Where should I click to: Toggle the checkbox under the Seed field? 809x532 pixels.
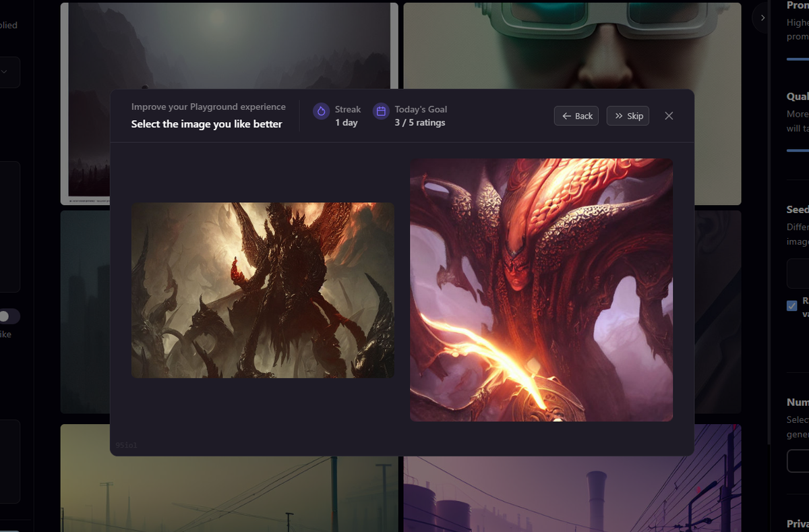(x=792, y=305)
